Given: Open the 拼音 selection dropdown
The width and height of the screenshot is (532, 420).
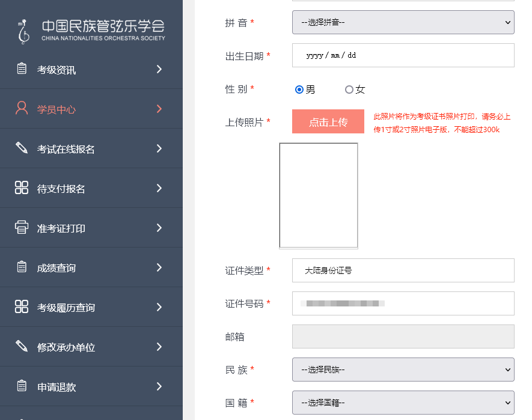Looking at the screenshot, I should [x=402, y=22].
